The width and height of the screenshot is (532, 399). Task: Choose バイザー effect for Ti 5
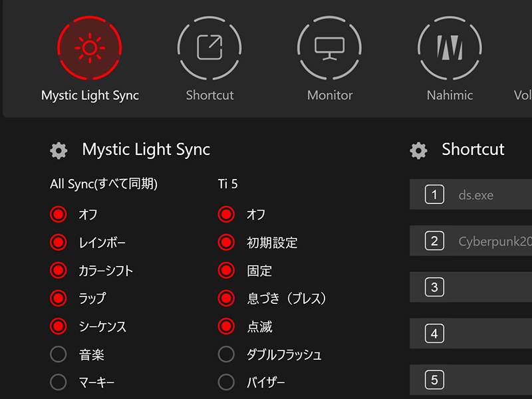[x=226, y=382]
